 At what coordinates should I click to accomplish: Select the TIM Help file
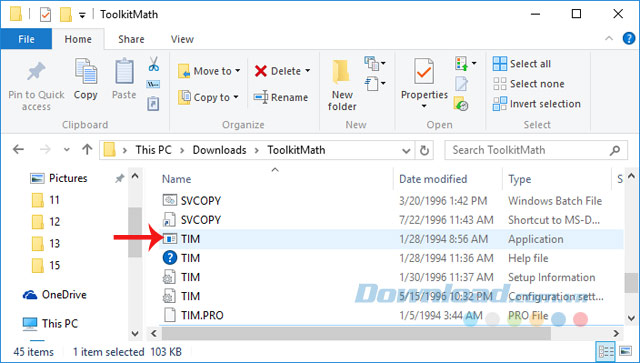pyautogui.click(x=392, y=258)
